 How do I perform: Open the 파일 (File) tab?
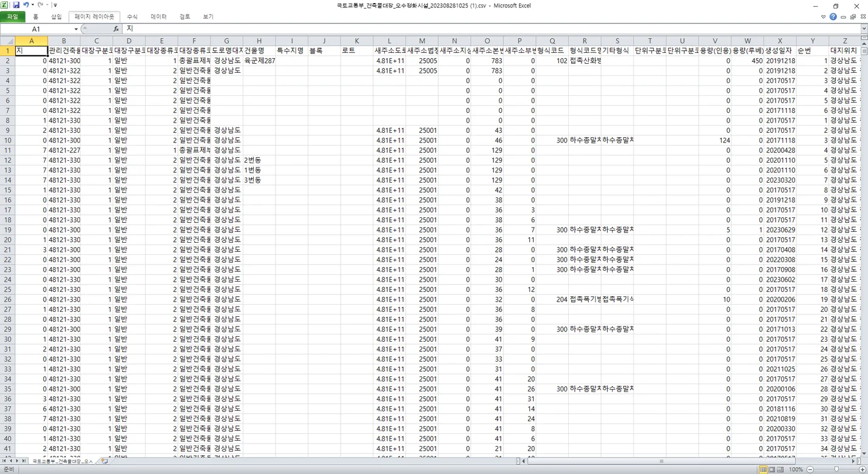[12, 16]
